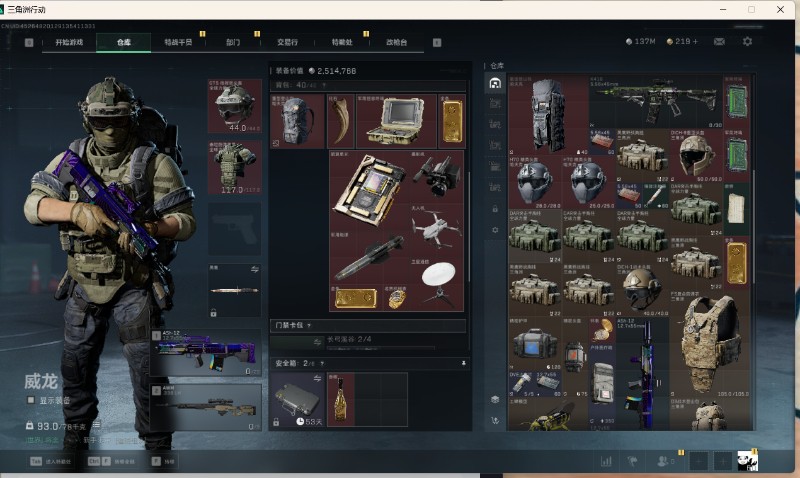
Task: Switch to the 开始游戏 tab
Action: [x=69, y=42]
